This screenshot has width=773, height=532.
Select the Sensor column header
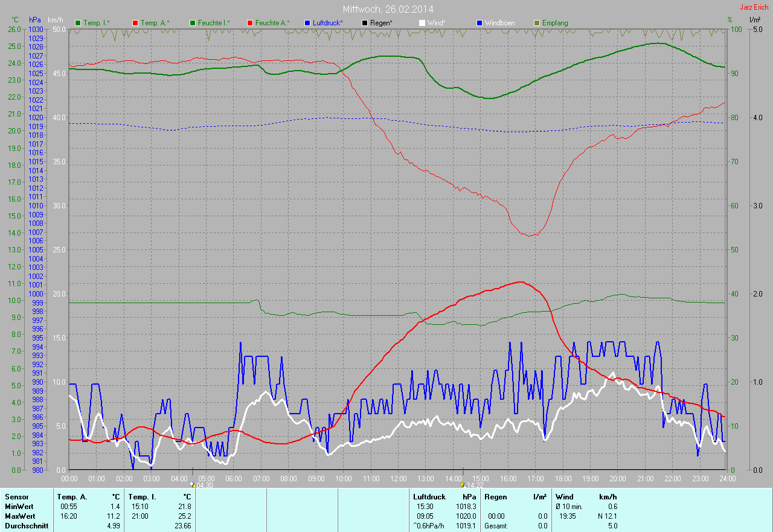coord(16,497)
